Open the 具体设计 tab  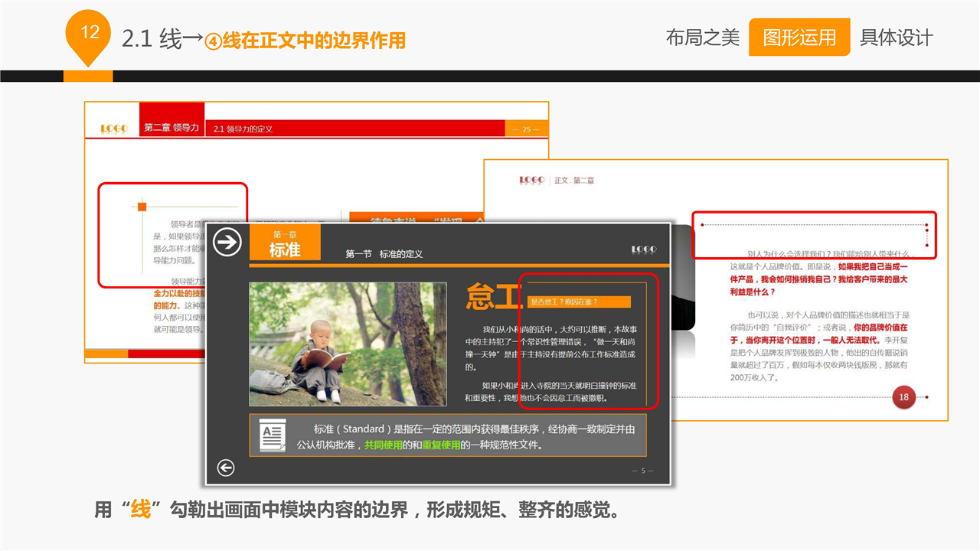pos(896,37)
